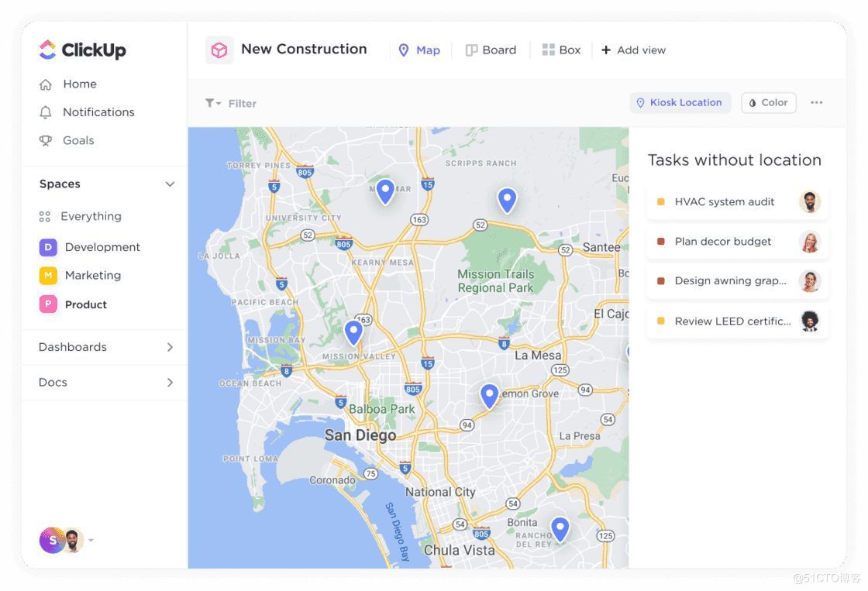Image resolution: width=868 pixels, height=591 pixels.
Task: Open the account dropdown arrow beside the avatars
Action: coord(91,540)
